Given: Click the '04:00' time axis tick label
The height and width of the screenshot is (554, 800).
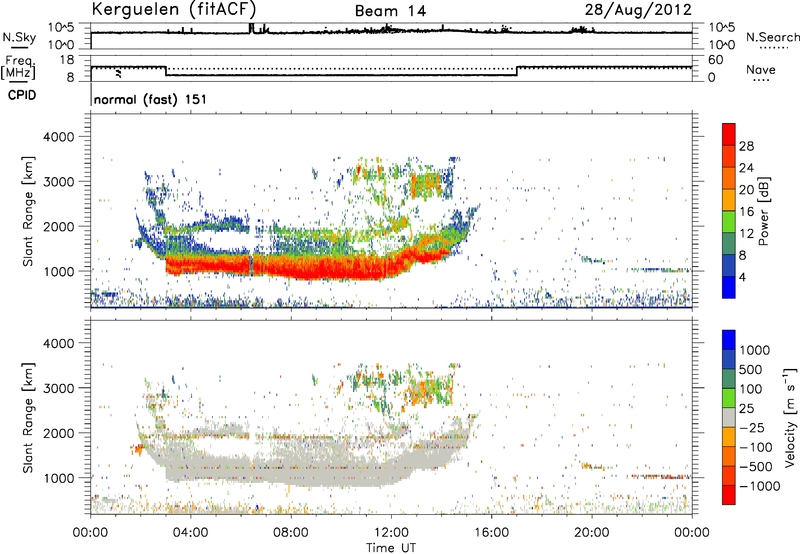Looking at the screenshot, I should pos(190,533).
